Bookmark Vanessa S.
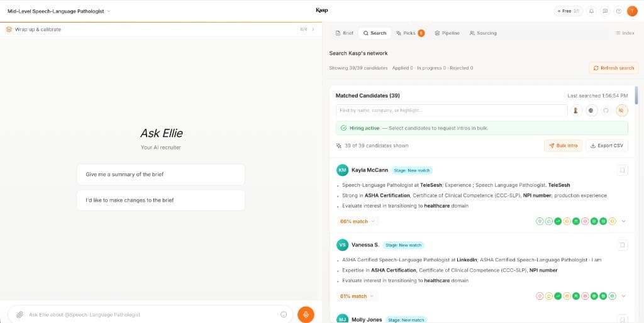This screenshot has width=644, height=323. [x=623, y=246]
